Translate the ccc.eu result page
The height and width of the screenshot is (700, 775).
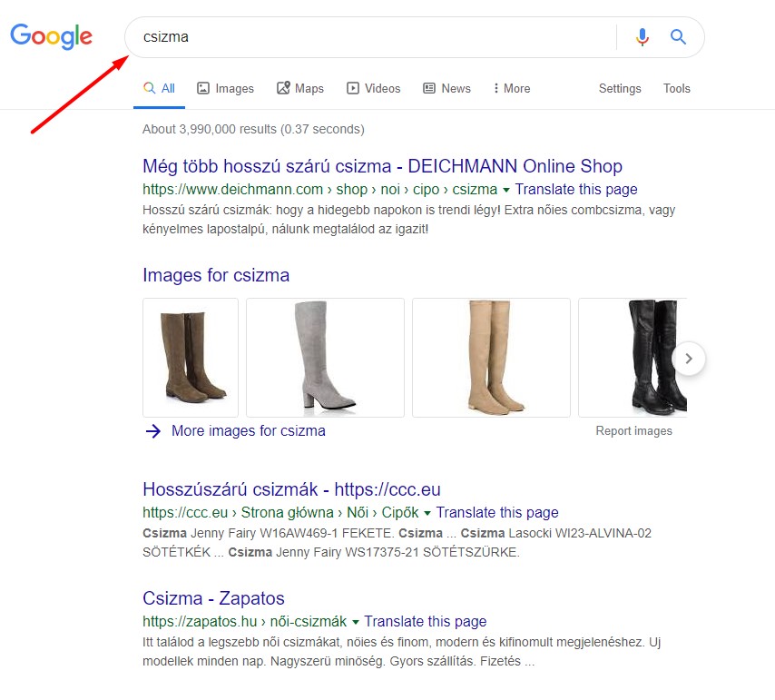point(497,512)
